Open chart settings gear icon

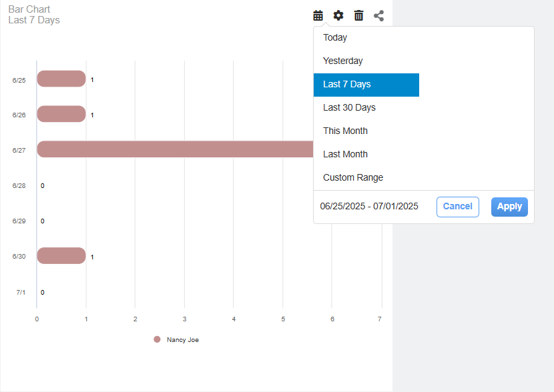(x=338, y=15)
